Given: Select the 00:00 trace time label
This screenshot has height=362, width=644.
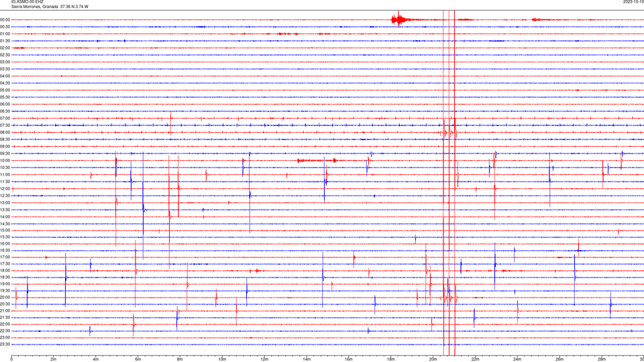Looking at the screenshot, I should [5, 19].
